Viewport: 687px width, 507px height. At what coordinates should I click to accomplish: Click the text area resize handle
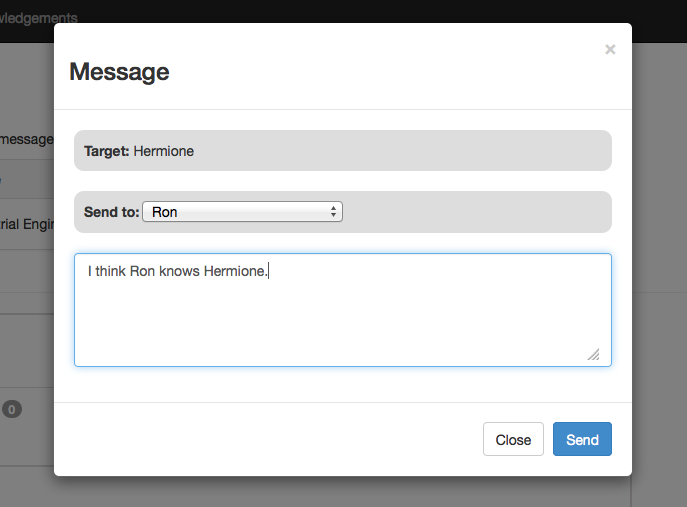pyautogui.click(x=593, y=354)
